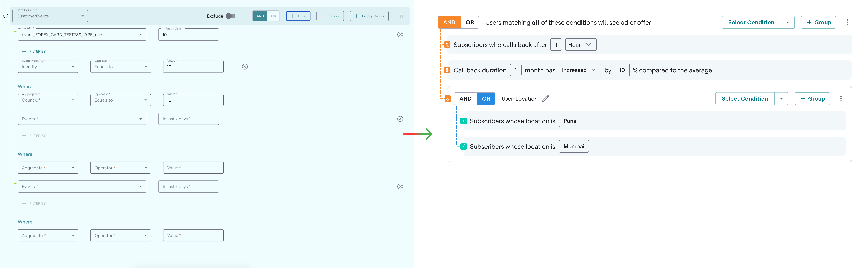Screen dimensions: 868x268
Task: Open the third Events dropdown
Action: [82, 186]
